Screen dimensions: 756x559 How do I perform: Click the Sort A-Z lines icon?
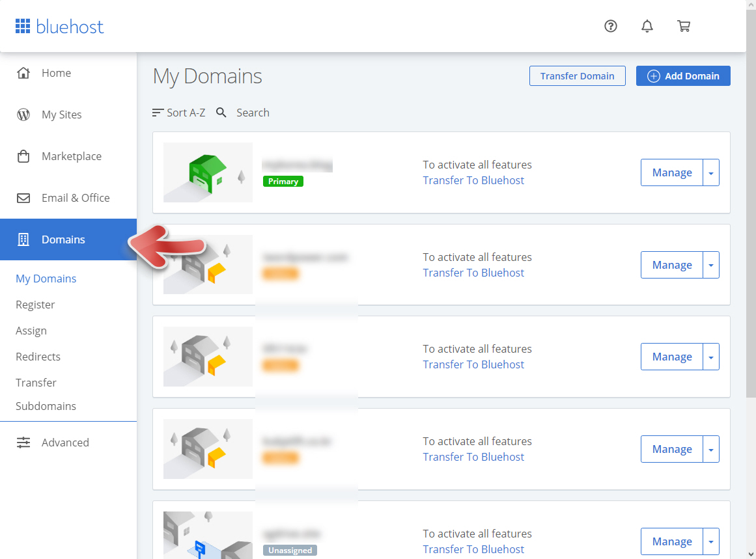(158, 113)
